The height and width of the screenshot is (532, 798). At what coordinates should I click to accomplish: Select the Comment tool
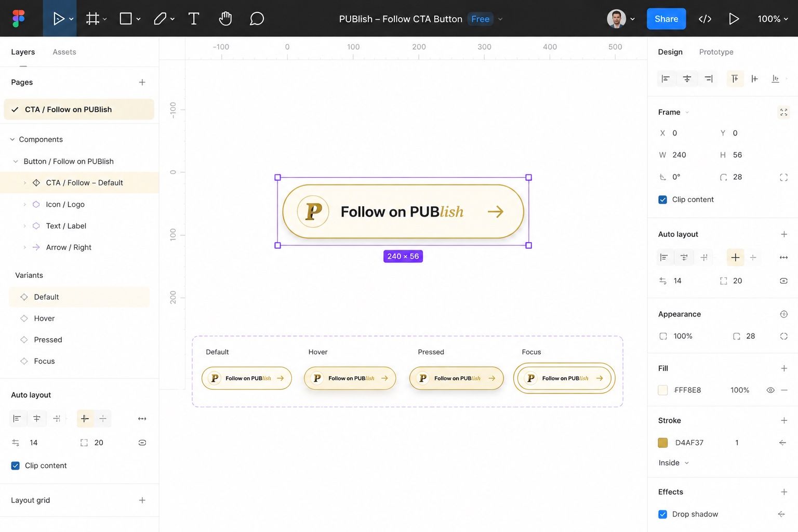tap(257, 19)
